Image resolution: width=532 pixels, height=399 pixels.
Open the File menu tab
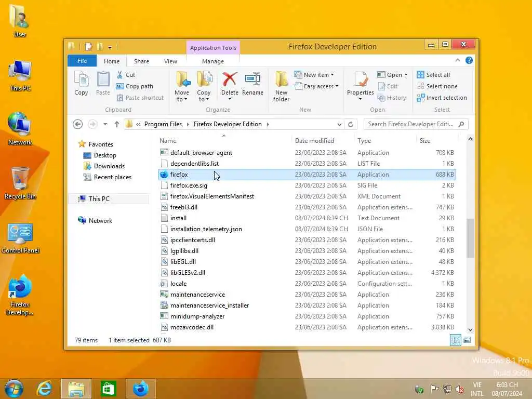[82, 61]
